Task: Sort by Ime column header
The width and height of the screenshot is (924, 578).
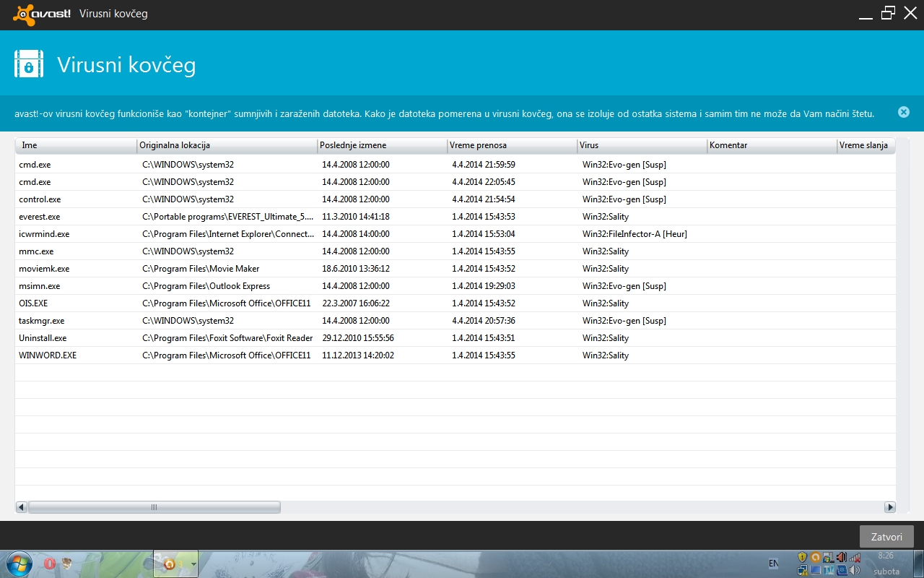Action: (76, 145)
